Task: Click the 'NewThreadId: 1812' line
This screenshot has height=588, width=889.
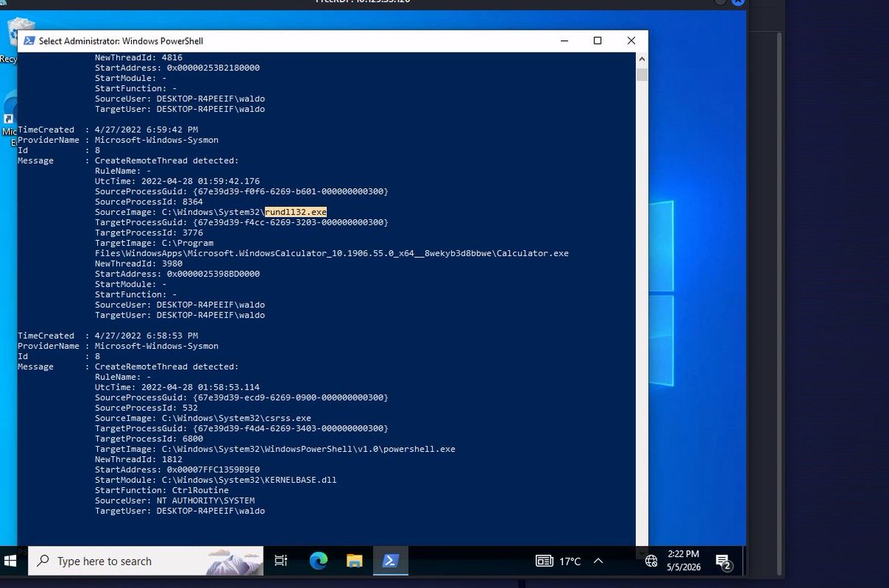Action: coord(139,460)
